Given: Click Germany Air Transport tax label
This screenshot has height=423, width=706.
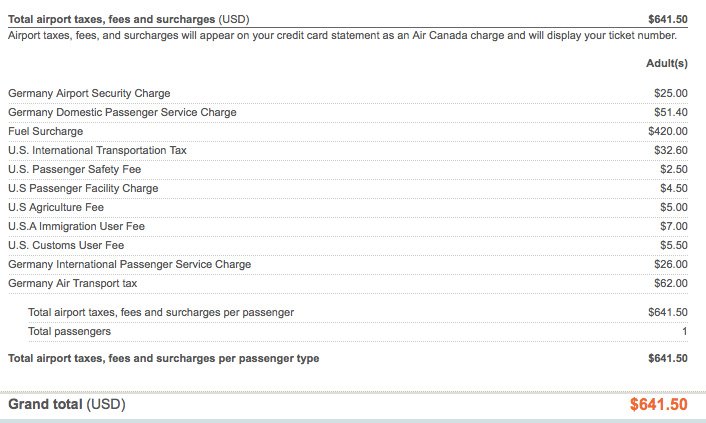Looking at the screenshot, I should [73, 283].
